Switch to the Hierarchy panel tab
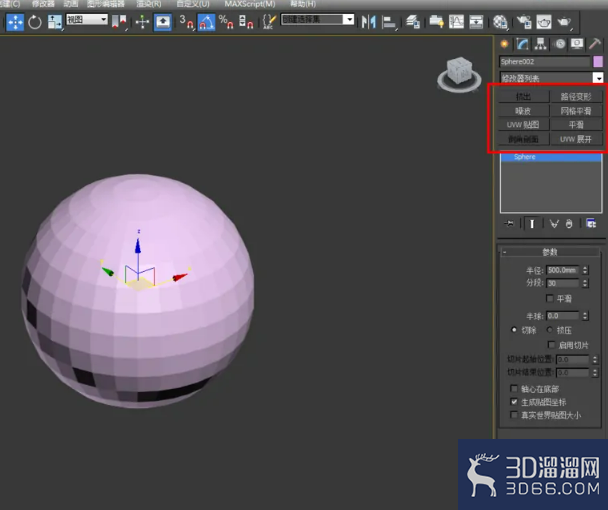608x510 pixels. click(541, 44)
